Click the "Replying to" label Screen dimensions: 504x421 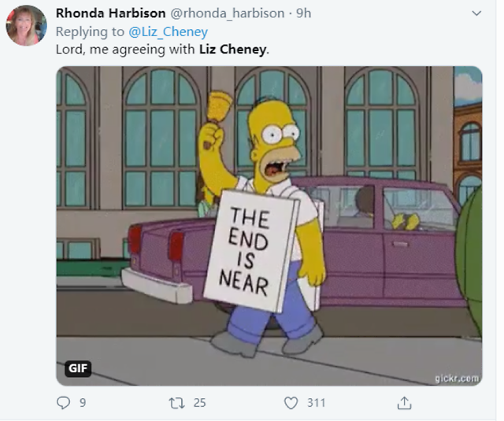(x=90, y=31)
